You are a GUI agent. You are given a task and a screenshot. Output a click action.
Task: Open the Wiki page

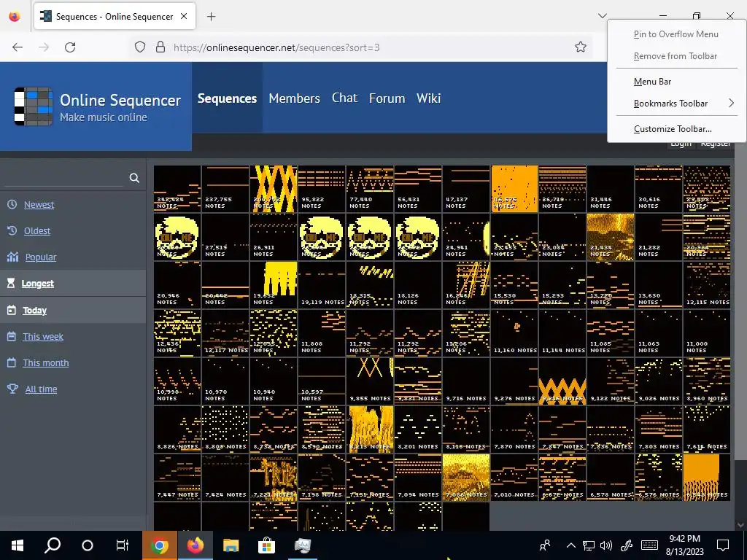tap(428, 98)
